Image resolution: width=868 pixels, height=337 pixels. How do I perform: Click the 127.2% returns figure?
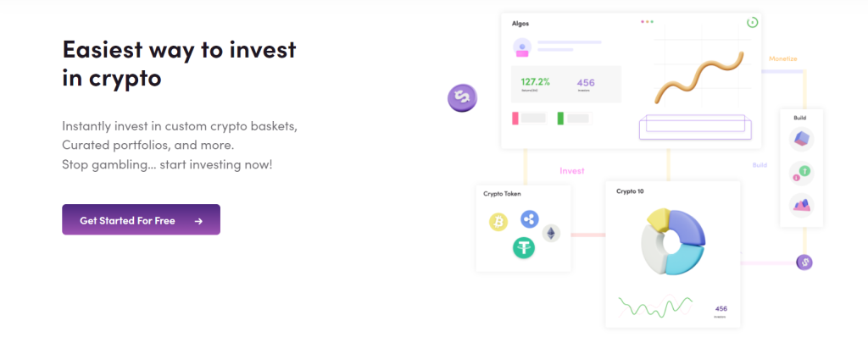click(x=536, y=82)
